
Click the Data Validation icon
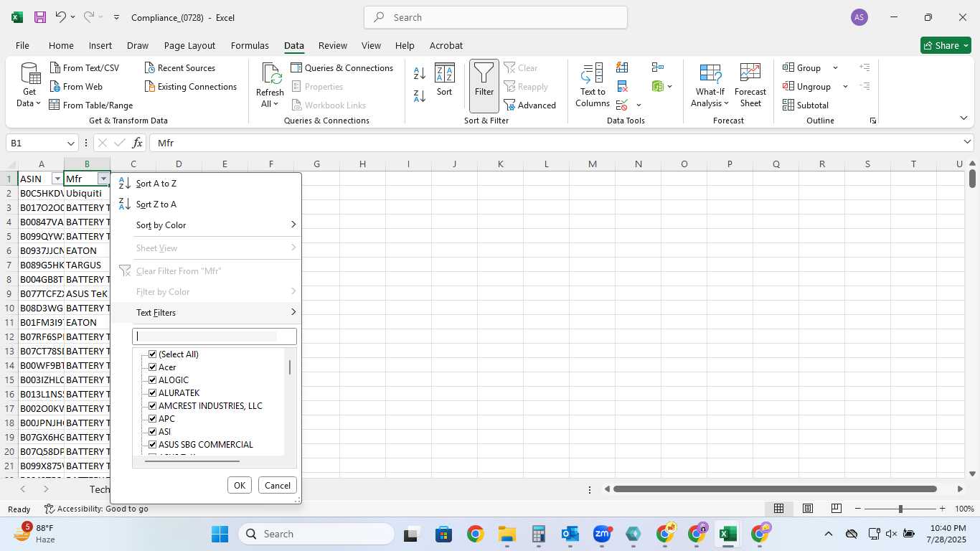[622, 105]
